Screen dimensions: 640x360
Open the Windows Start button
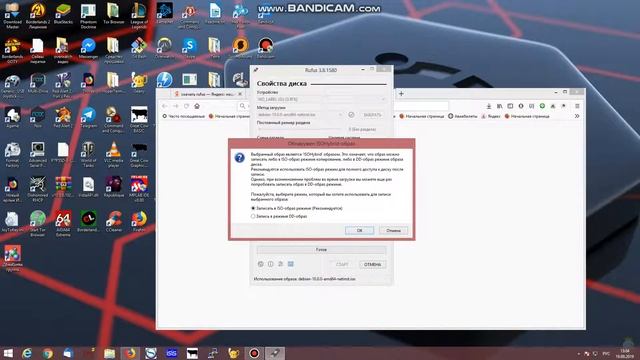(x=8, y=353)
